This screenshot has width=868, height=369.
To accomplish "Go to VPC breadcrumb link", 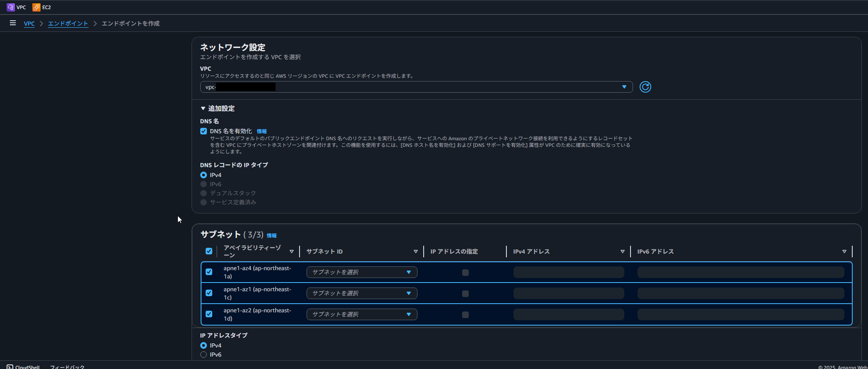I will [29, 24].
